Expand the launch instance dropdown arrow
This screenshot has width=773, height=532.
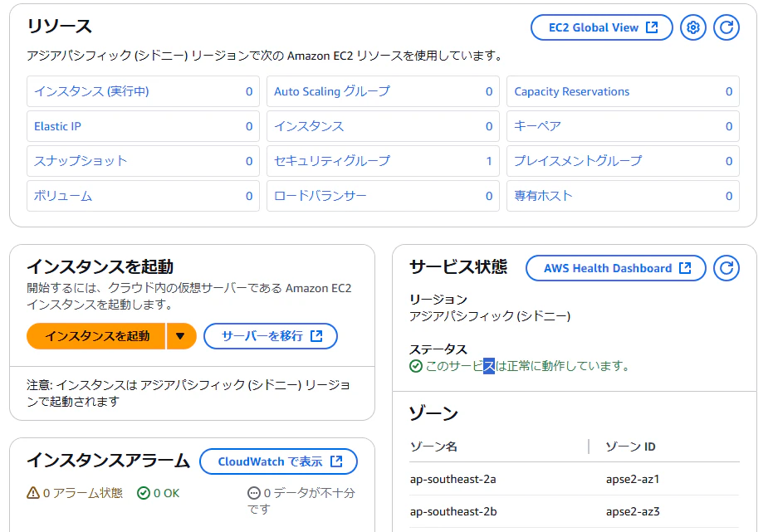181,336
